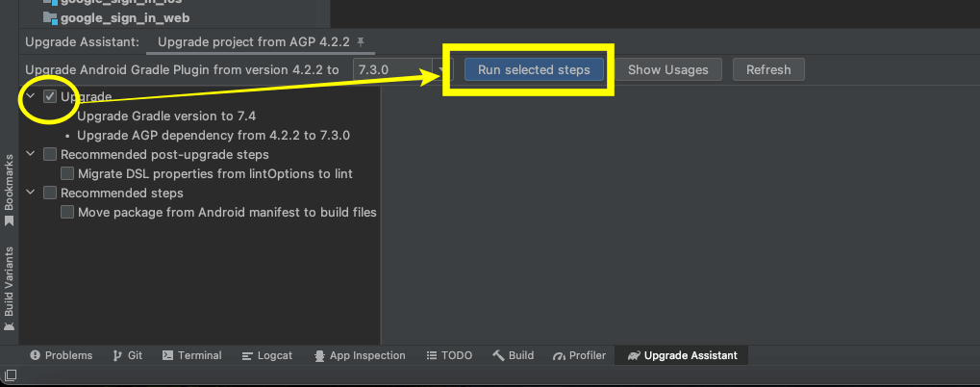Image resolution: width=980 pixels, height=387 pixels.
Task: Click the pin icon on Upgrade tab
Action: pos(360,42)
